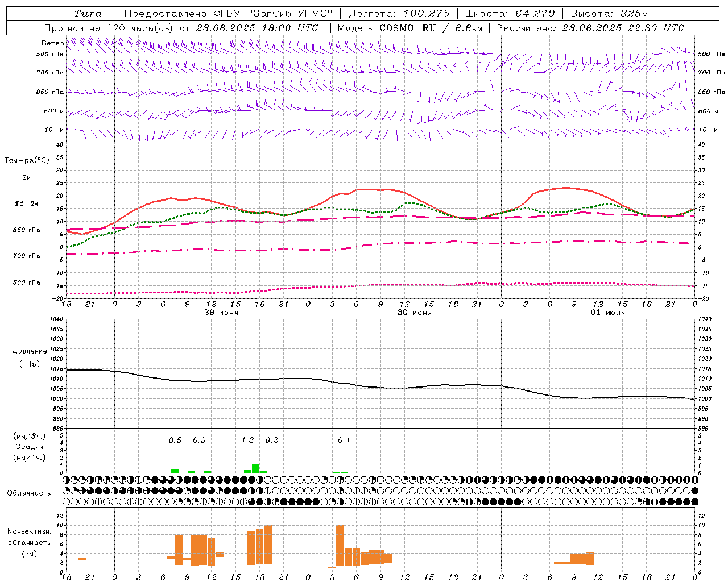
Task: Click the "01 июля" date label
Action: coord(608,313)
